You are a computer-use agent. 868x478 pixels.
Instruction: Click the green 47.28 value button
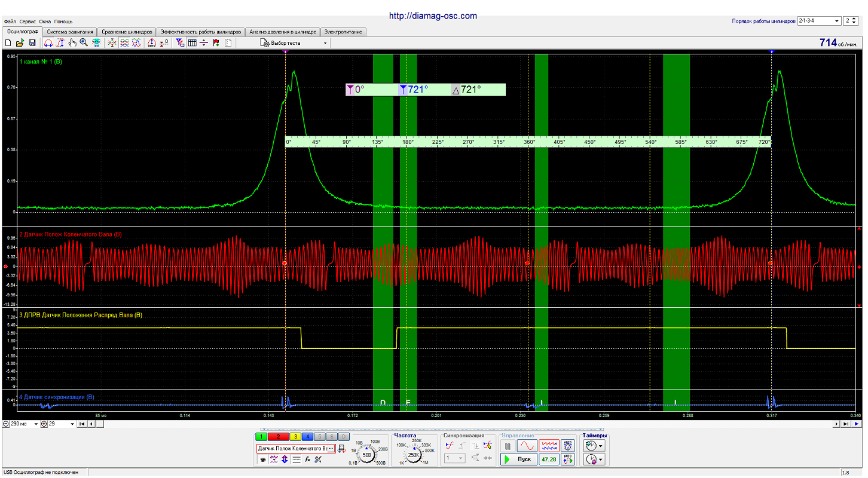549,459
